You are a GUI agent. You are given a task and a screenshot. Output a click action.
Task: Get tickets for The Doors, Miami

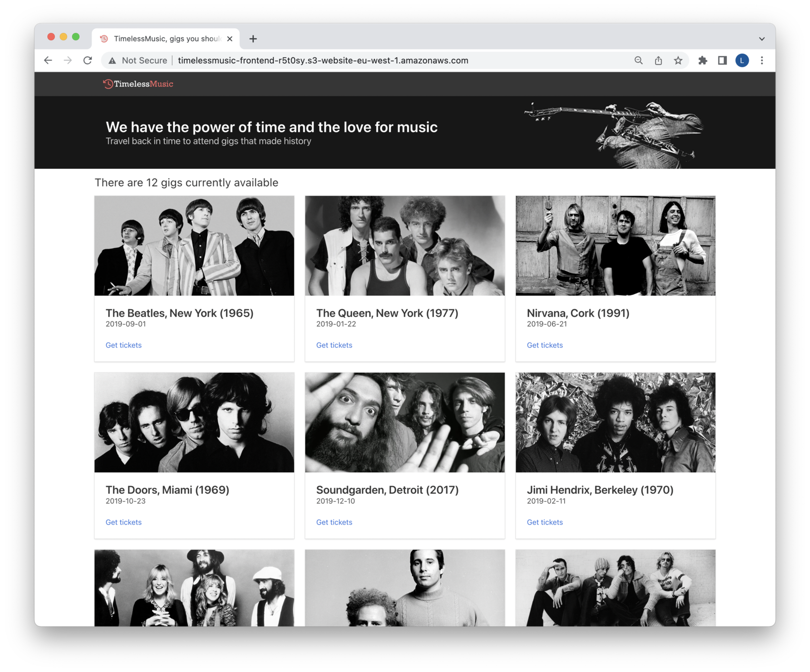[123, 522]
